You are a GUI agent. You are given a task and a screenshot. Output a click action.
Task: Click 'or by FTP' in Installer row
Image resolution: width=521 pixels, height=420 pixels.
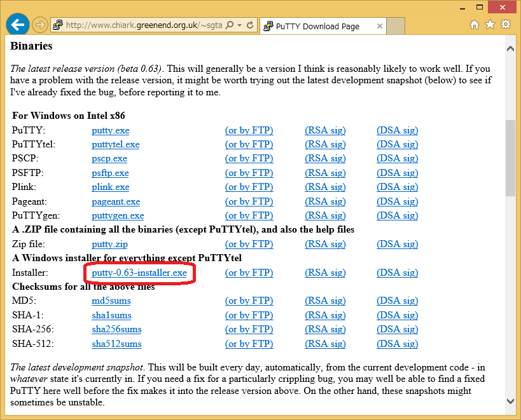[249, 273]
